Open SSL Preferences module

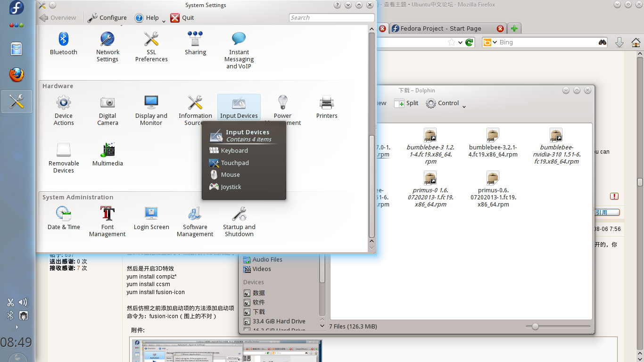coord(151,47)
